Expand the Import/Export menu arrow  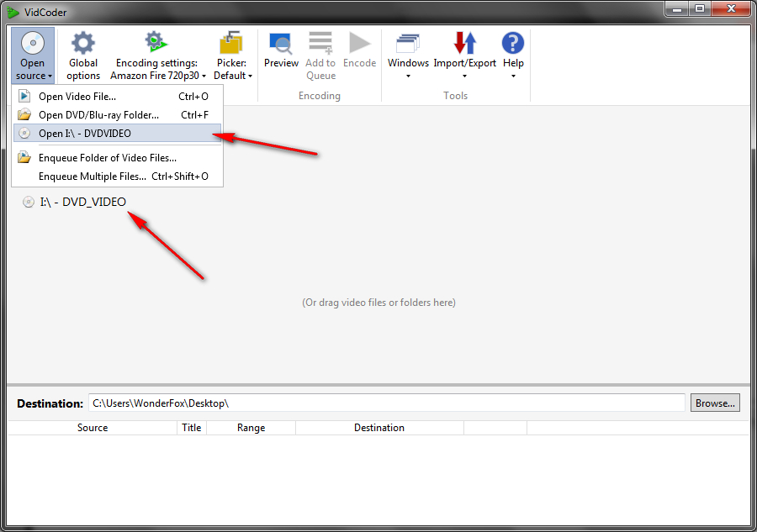click(464, 76)
